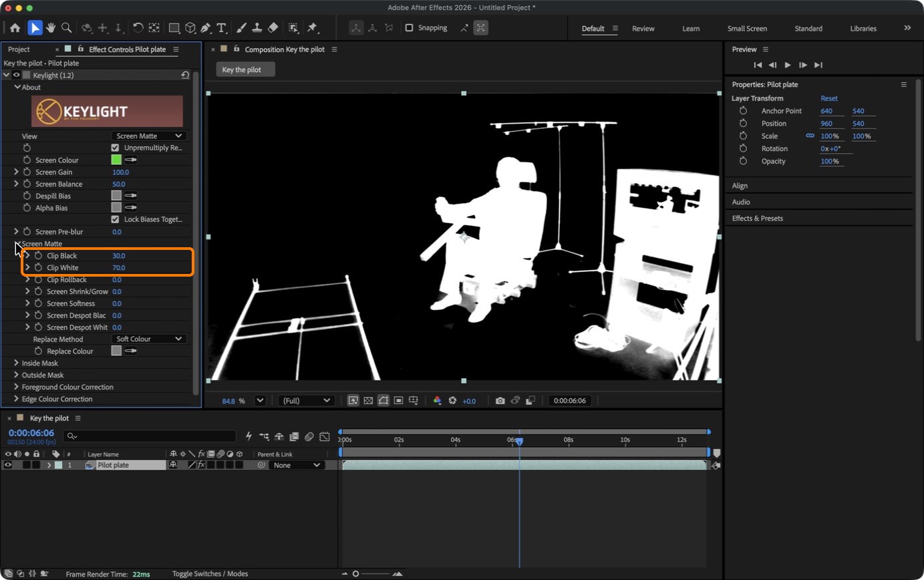Choose the Puppet Pin tool

[312, 28]
